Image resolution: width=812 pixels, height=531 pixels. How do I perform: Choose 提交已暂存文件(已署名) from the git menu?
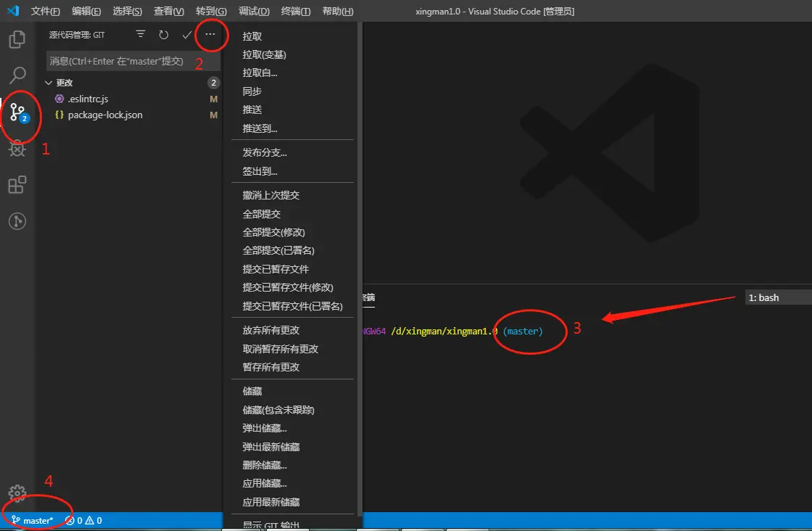(x=292, y=306)
